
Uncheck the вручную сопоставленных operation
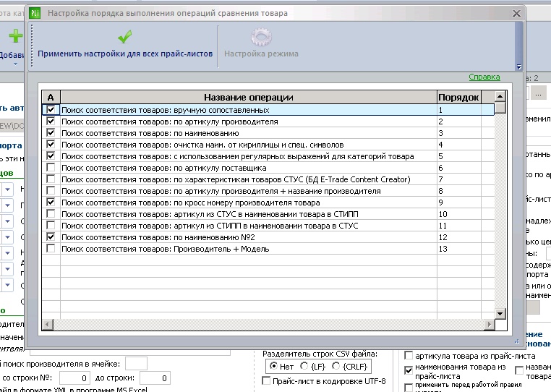[x=51, y=110]
